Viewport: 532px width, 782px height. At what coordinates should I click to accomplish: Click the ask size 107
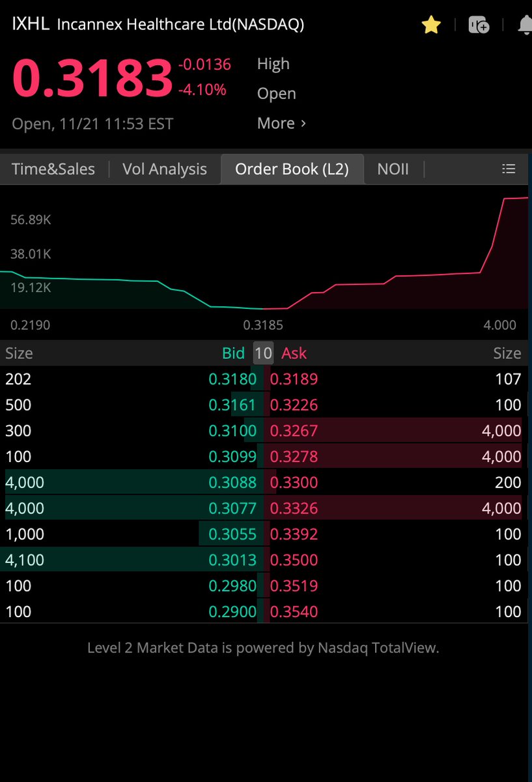(x=508, y=379)
